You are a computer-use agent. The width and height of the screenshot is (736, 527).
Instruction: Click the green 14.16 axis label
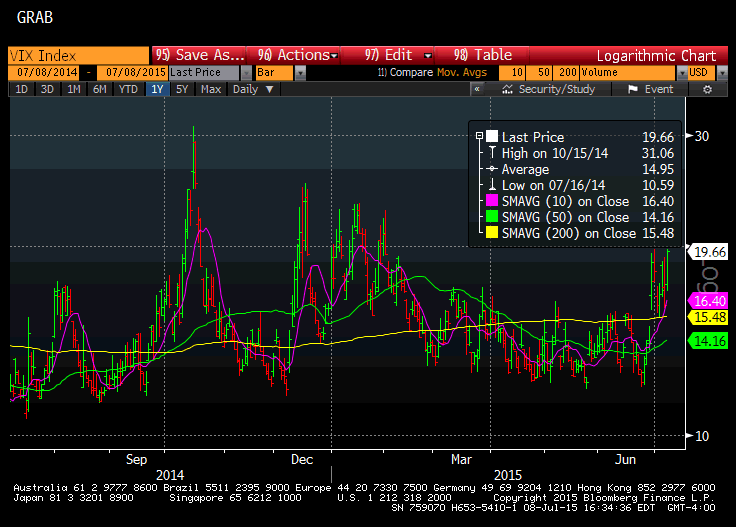[x=709, y=341]
